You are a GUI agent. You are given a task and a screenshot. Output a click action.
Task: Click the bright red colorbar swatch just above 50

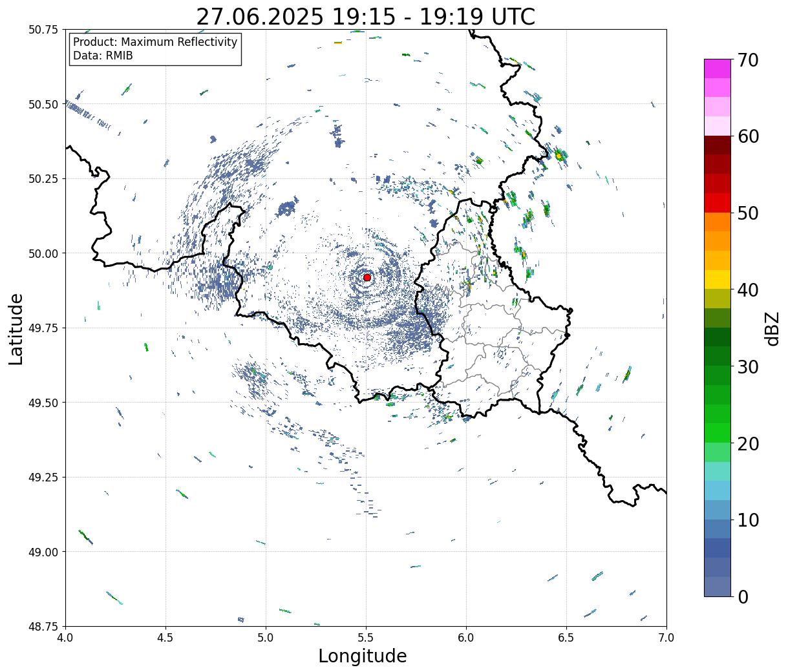718,204
